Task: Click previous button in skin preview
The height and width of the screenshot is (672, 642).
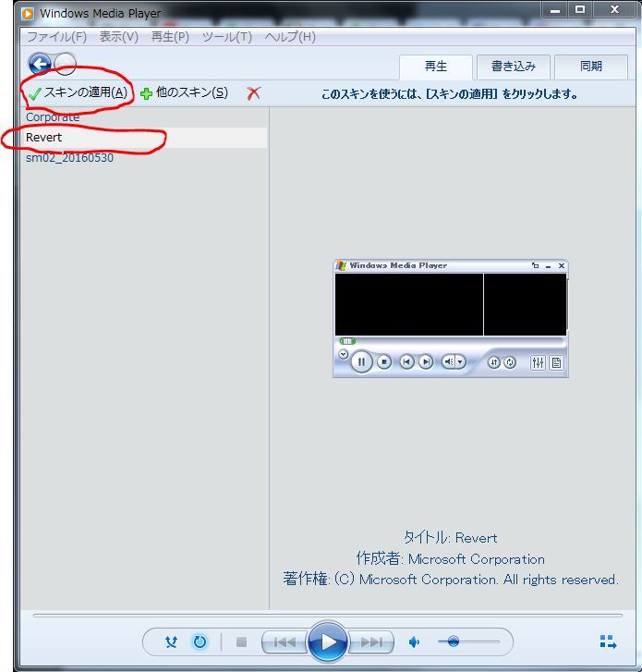Action: click(x=406, y=362)
